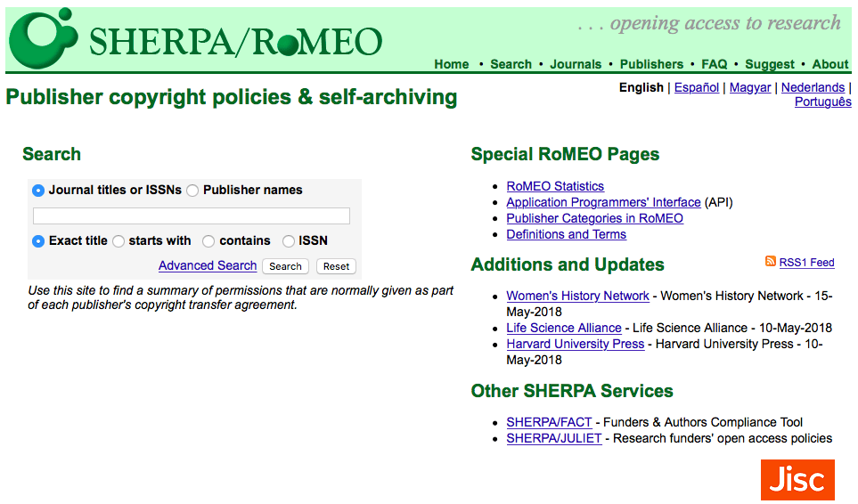Open Harvard University Press link
858x504 pixels.
pos(575,344)
